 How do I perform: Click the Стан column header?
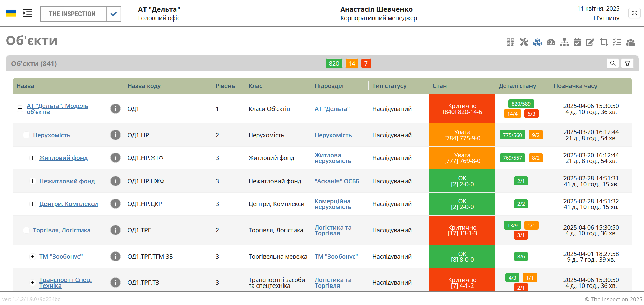pyautogui.click(x=440, y=86)
